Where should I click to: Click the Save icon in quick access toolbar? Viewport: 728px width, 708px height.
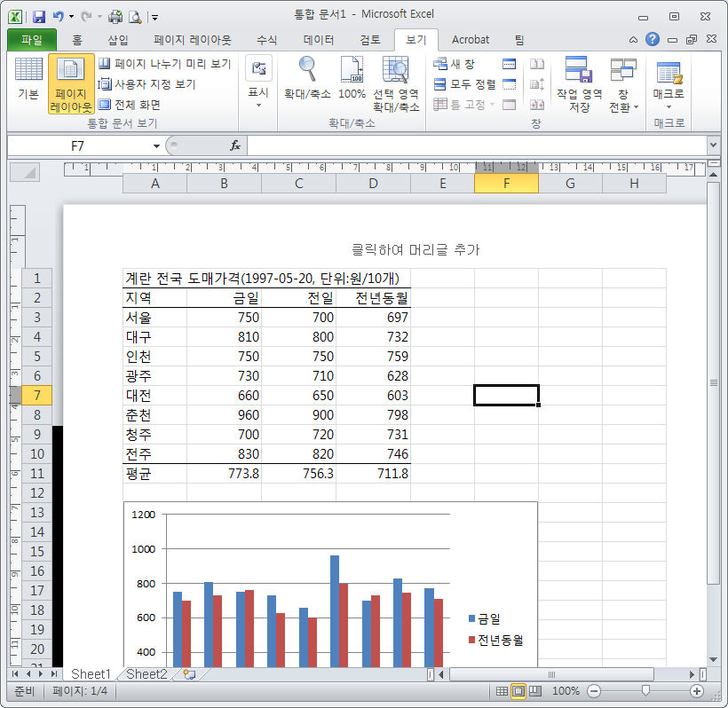(39, 17)
